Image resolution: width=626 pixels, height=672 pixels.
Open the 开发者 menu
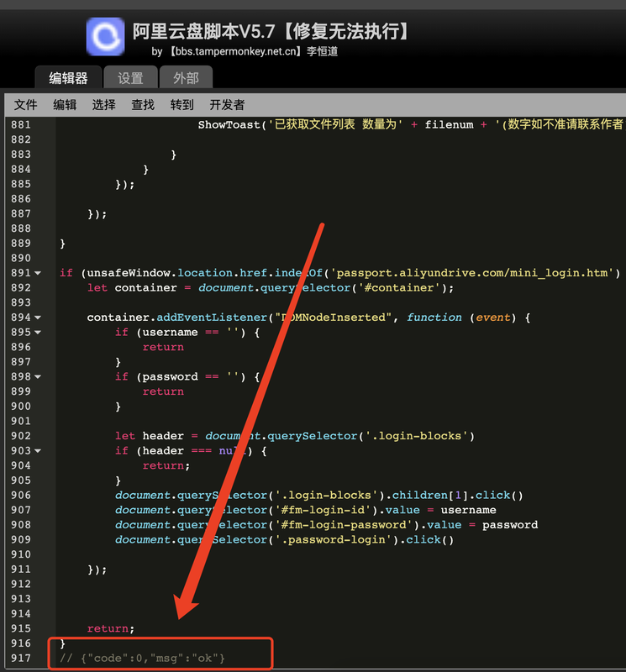(227, 105)
